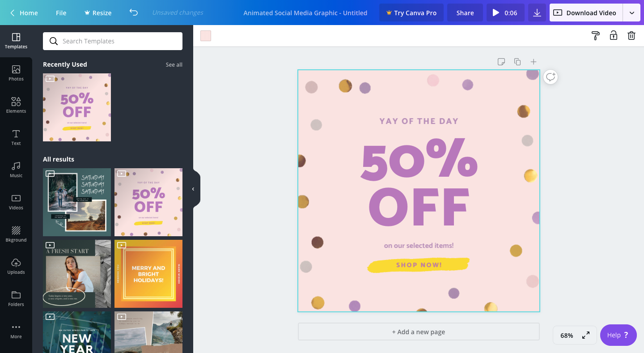The image size is (644, 353).
Task: Click the undo arrow
Action: tap(133, 13)
